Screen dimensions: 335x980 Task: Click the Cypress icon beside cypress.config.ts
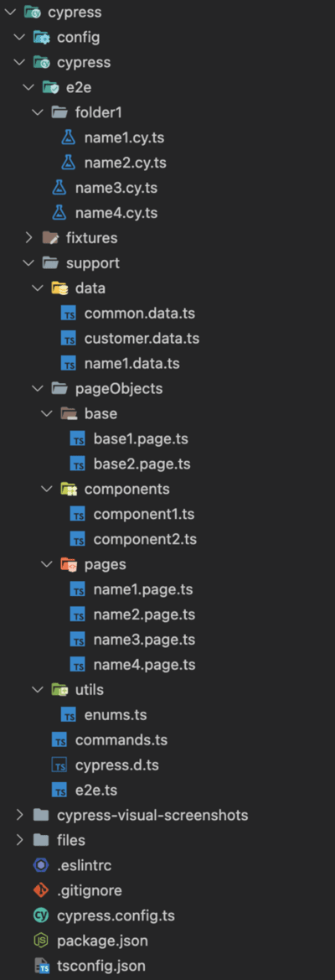(x=41, y=915)
